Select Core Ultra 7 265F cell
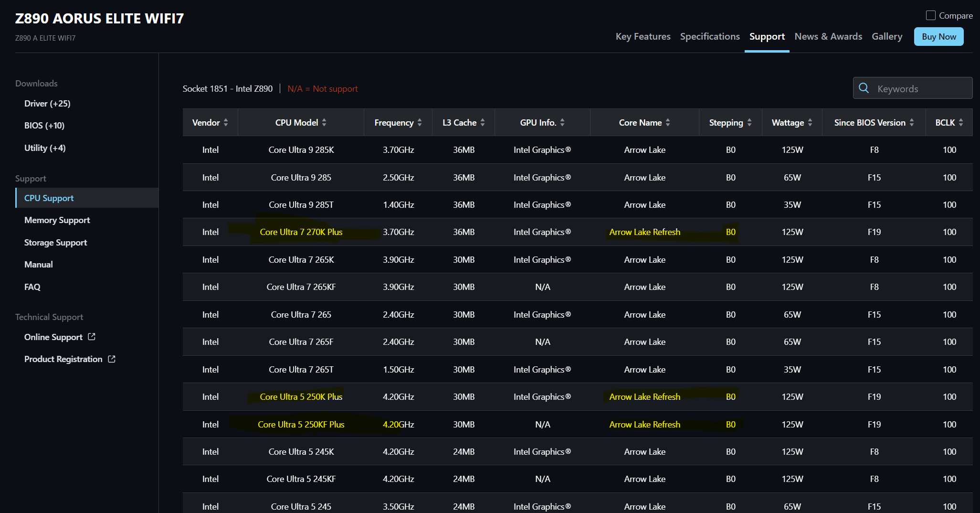Viewport: 980px width, 513px height. click(x=301, y=342)
